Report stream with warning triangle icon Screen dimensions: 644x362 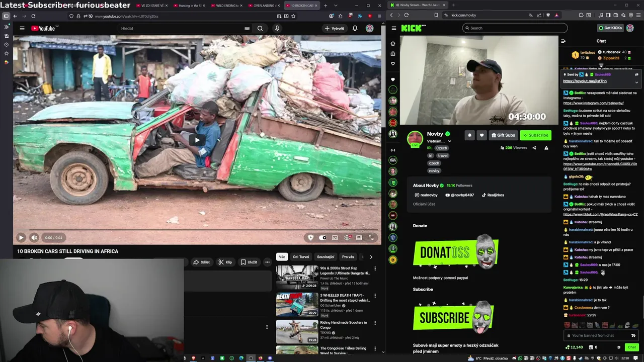click(546, 148)
